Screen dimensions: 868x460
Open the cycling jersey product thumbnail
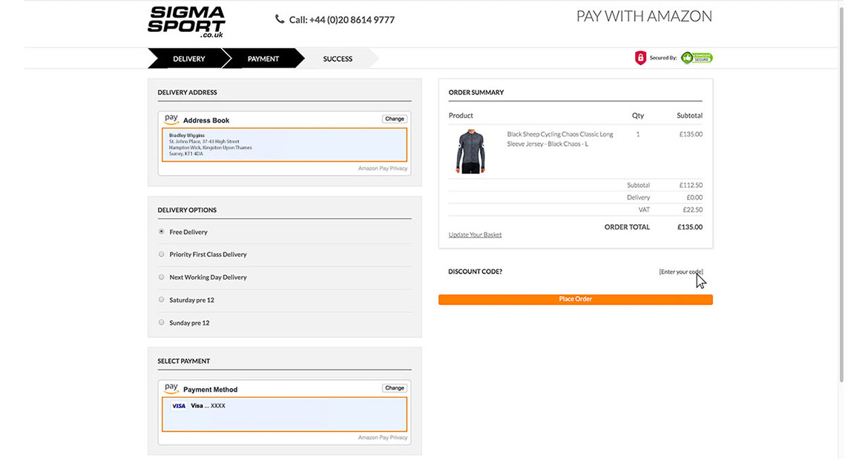pyautogui.click(x=471, y=151)
